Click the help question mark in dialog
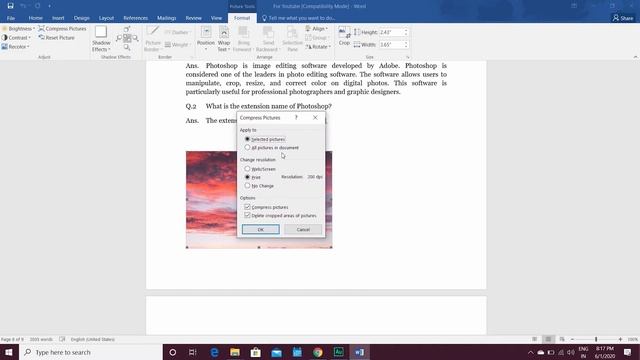 coord(296,118)
